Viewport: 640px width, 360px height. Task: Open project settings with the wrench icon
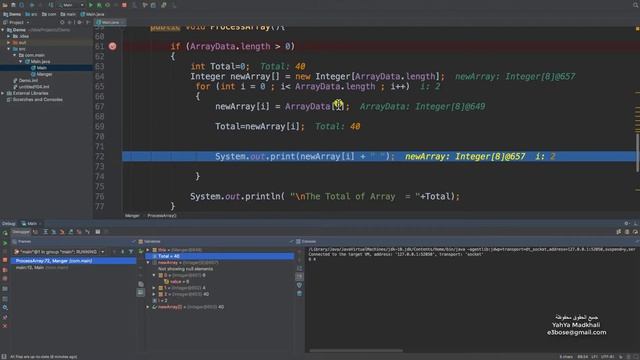(163, 5)
